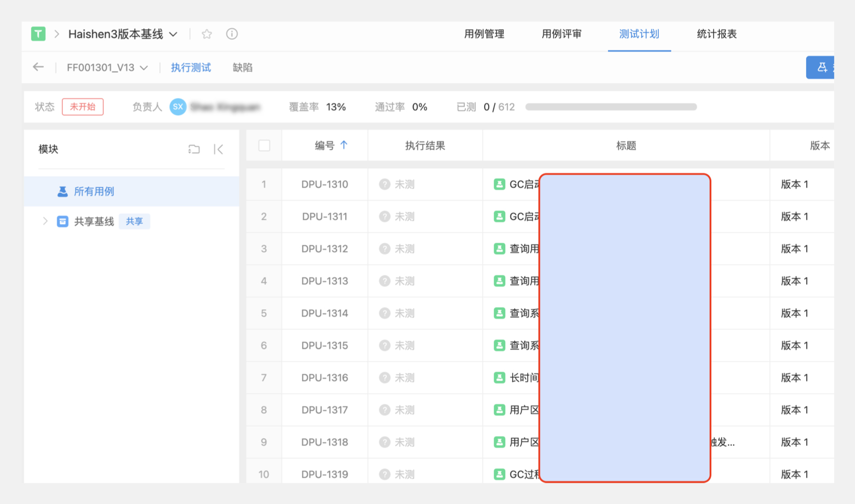Open the project info icon

coord(232,34)
